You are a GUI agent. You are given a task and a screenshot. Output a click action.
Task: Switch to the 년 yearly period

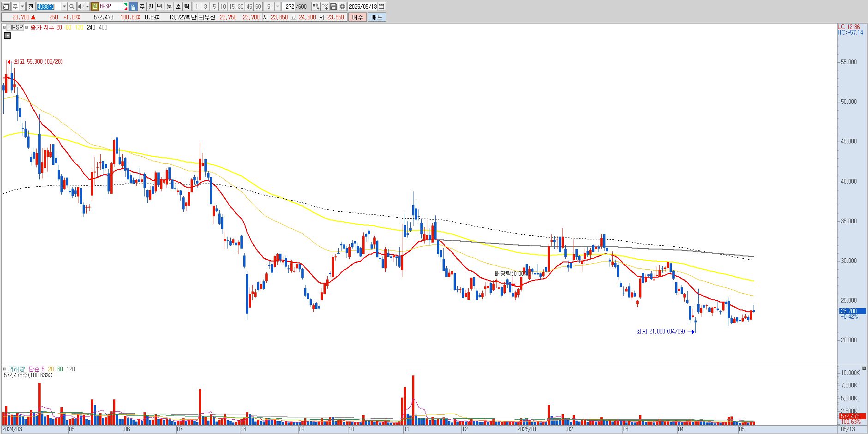pyautogui.click(x=160, y=6)
